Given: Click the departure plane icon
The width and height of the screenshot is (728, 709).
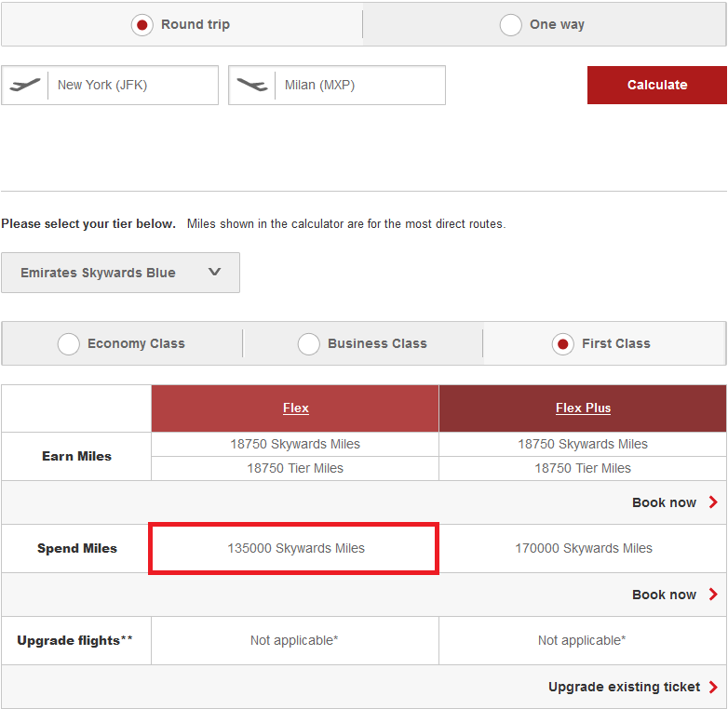Looking at the screenshot, I should tap(25, 85).
